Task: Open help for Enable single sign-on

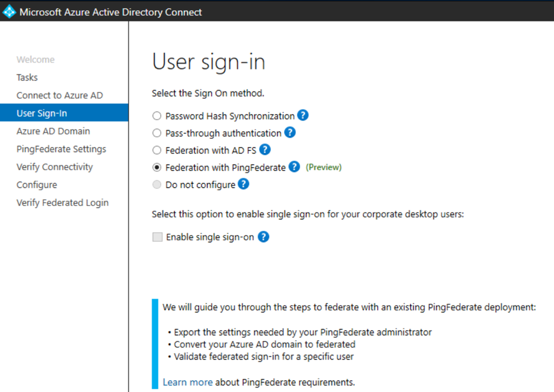Action: (263, 236)
